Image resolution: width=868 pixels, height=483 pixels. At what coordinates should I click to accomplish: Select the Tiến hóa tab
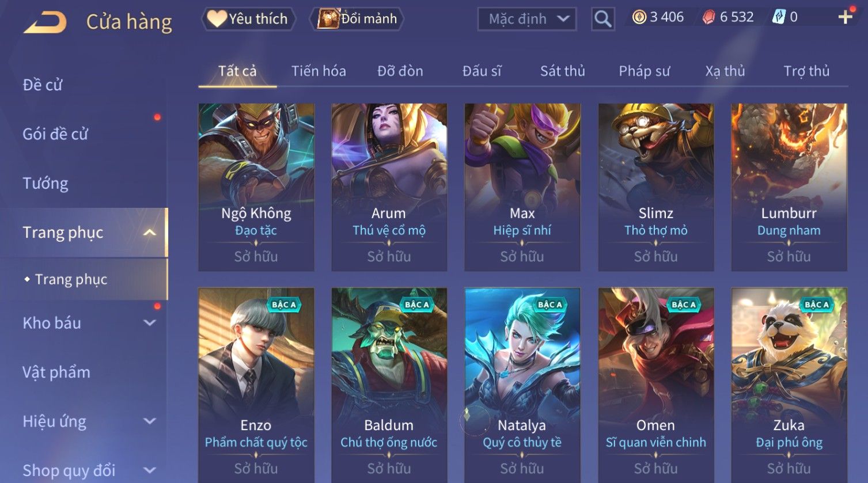[319, 71]
